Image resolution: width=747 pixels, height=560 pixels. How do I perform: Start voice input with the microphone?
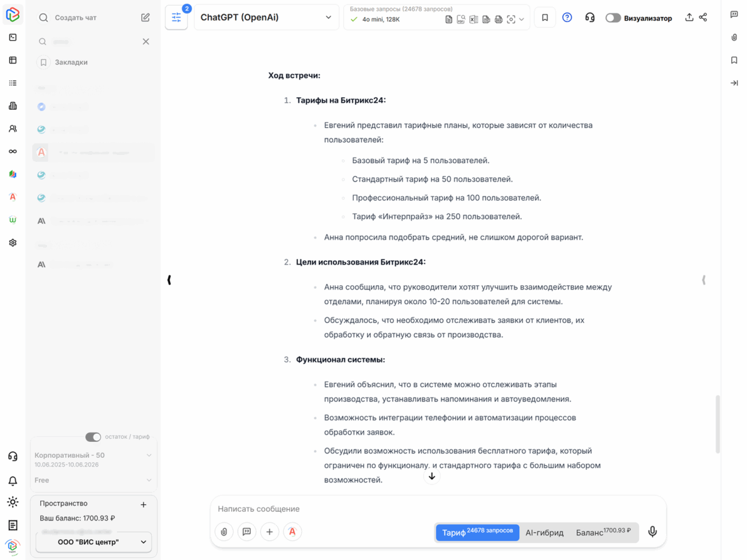(x=653, y=532)
